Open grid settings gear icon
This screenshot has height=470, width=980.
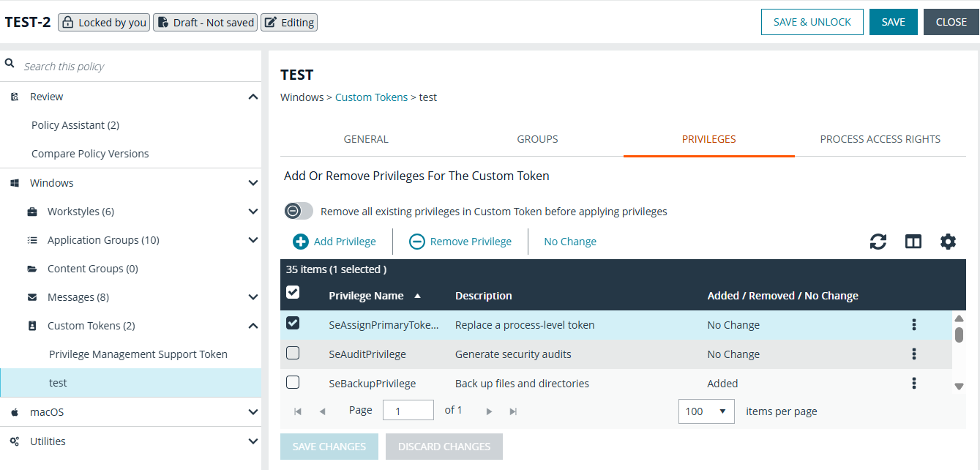(948, 242)
